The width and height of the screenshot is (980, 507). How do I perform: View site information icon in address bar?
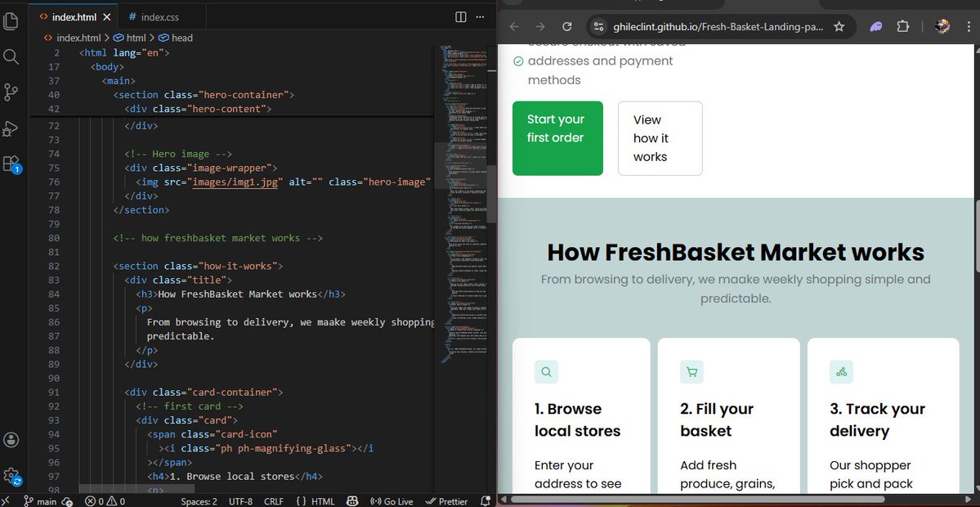599,26
